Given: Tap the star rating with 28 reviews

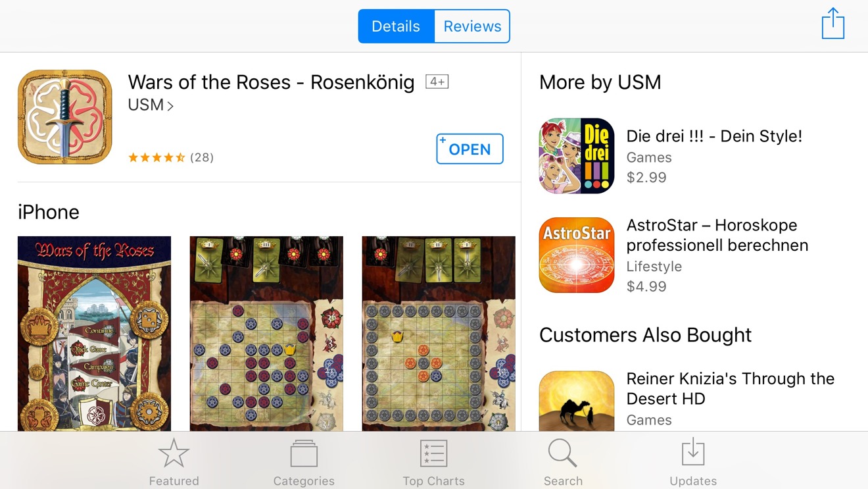Looking at the screenshot, I should [171, 157].
